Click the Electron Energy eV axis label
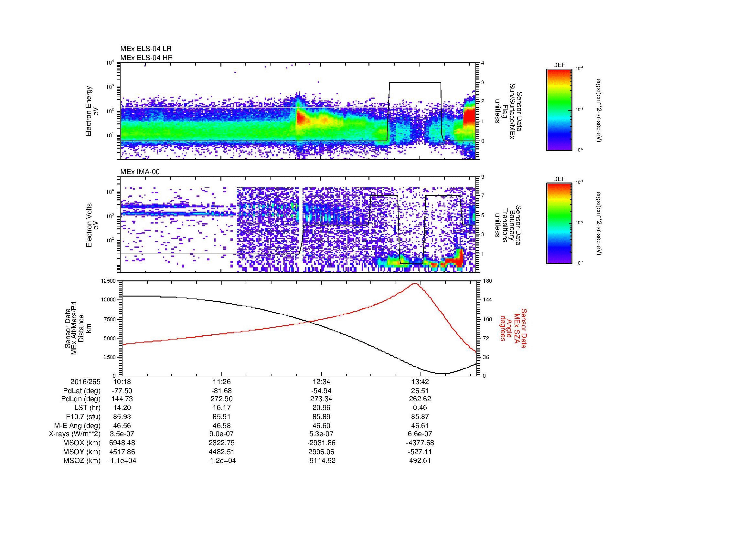The height and width of the screenshot is (534, 756). (92, 111)
